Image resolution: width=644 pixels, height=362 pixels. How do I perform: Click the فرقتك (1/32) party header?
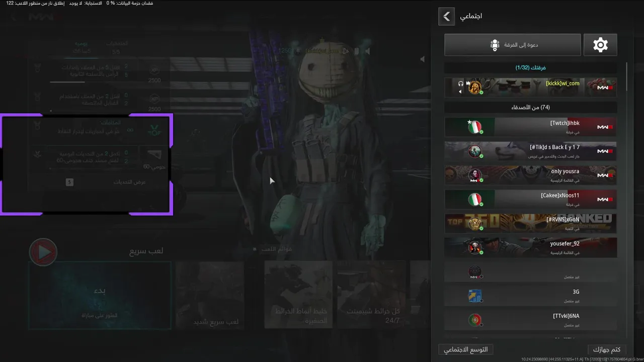tap(530, 67)
